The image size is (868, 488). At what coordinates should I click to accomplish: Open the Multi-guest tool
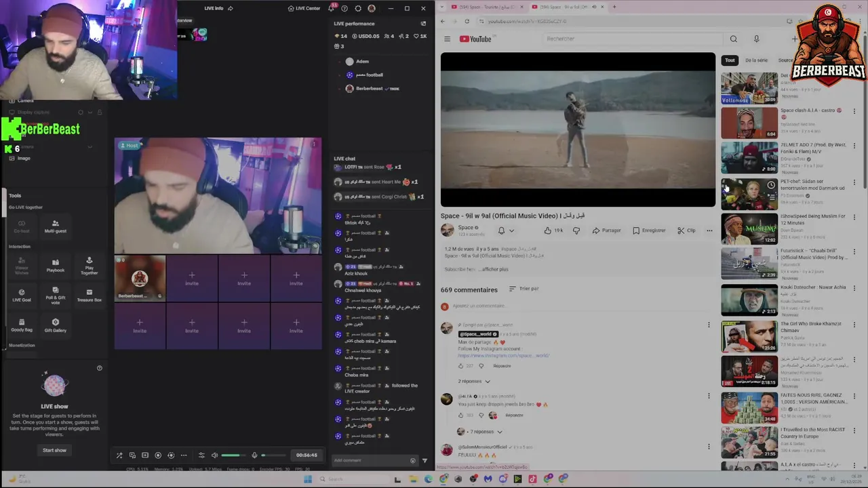[56, 226]
